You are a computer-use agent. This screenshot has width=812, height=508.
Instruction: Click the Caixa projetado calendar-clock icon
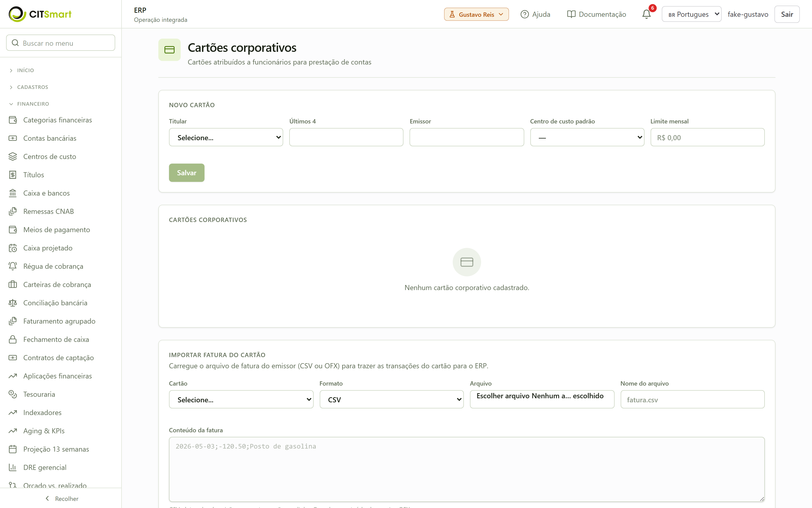13,248
